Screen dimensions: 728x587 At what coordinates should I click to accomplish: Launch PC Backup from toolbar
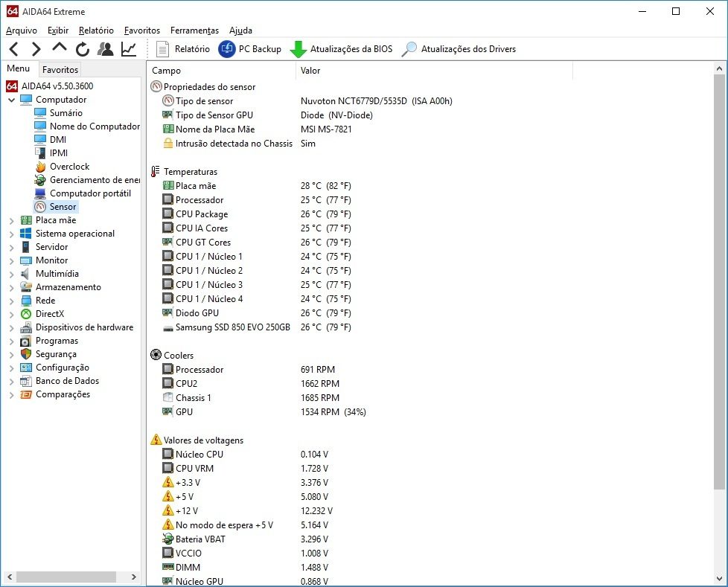[x=250, y=48]
